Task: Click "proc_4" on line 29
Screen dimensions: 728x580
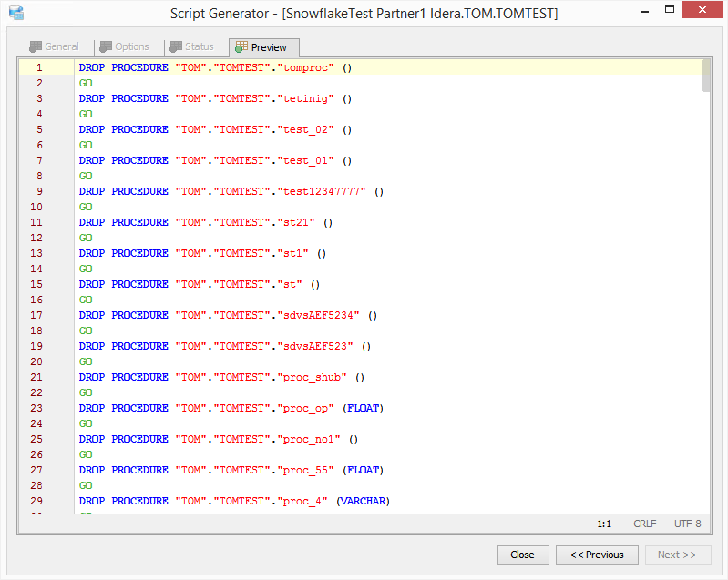Action: point(302,501)
